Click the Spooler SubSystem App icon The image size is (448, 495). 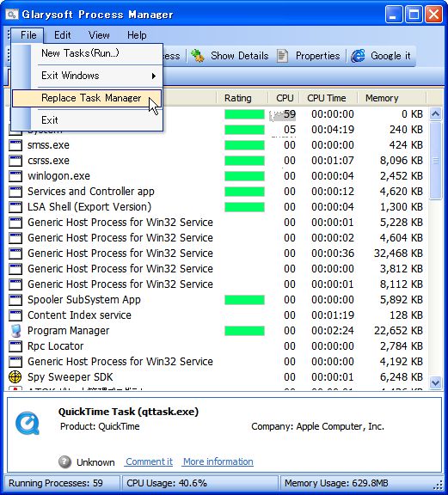15,300
